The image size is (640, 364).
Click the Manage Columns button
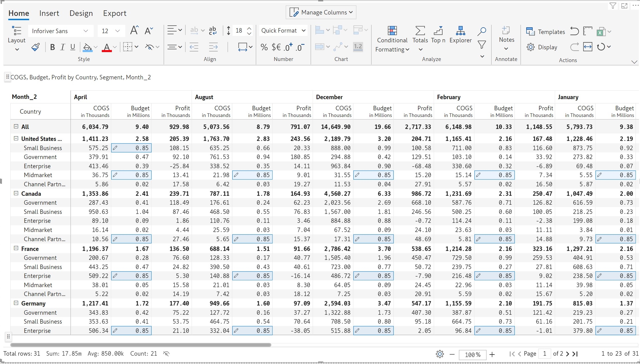(x=321, y=12)
